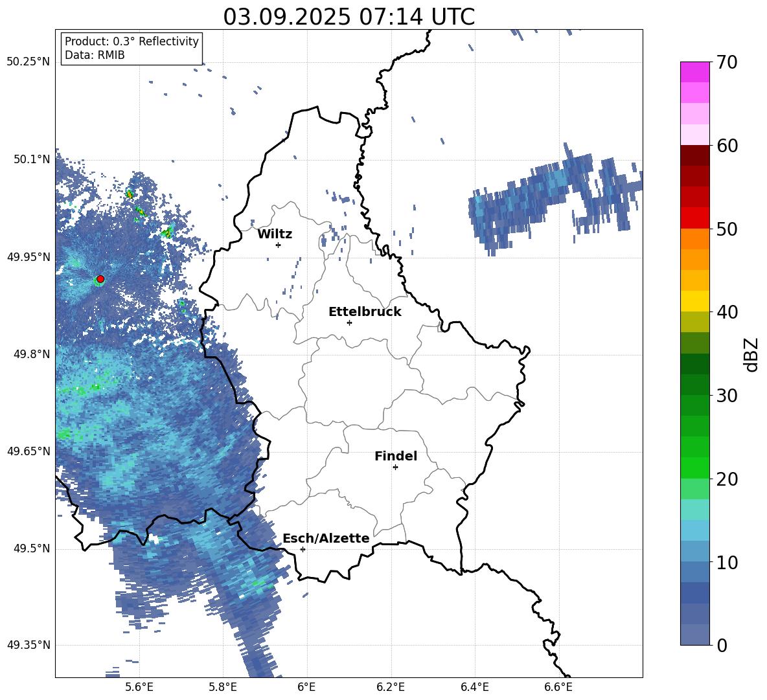This screenshot has width=767, height=700.
Task: Click the 6.6°E longitude label
Action: [558, 687]
